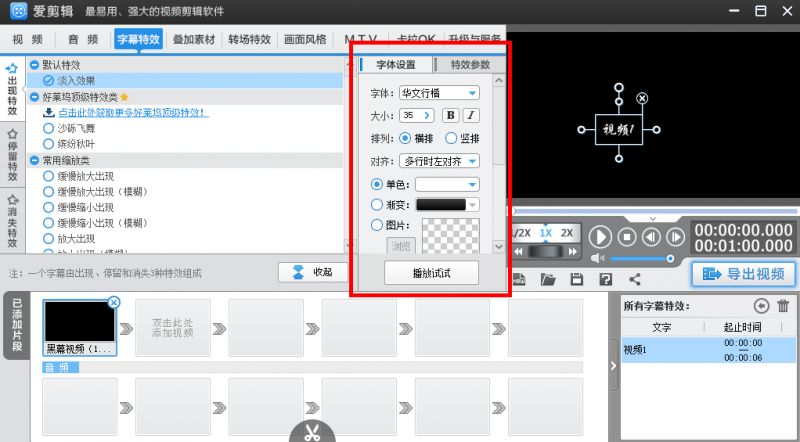This screenshot has height=442, width=800.
Task: Collapse the 常用缩放类 effect category
Action: (x=34, y=160)
